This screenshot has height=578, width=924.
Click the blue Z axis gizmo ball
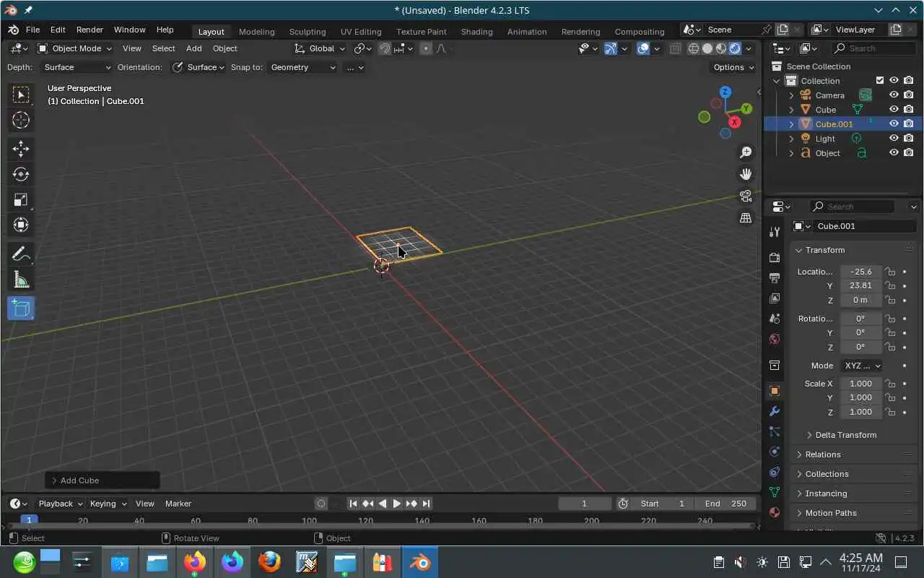[x=725, y=92]
